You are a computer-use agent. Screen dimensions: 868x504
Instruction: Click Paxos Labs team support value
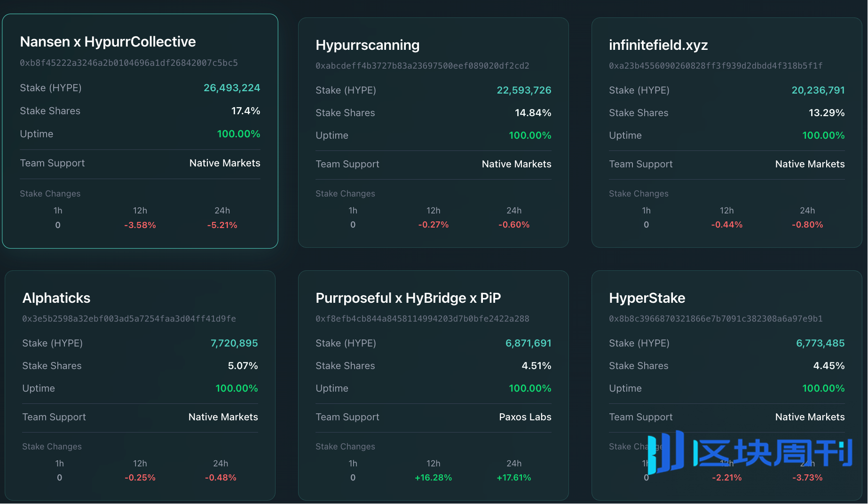pyautogui.click(x=525, y=417)
